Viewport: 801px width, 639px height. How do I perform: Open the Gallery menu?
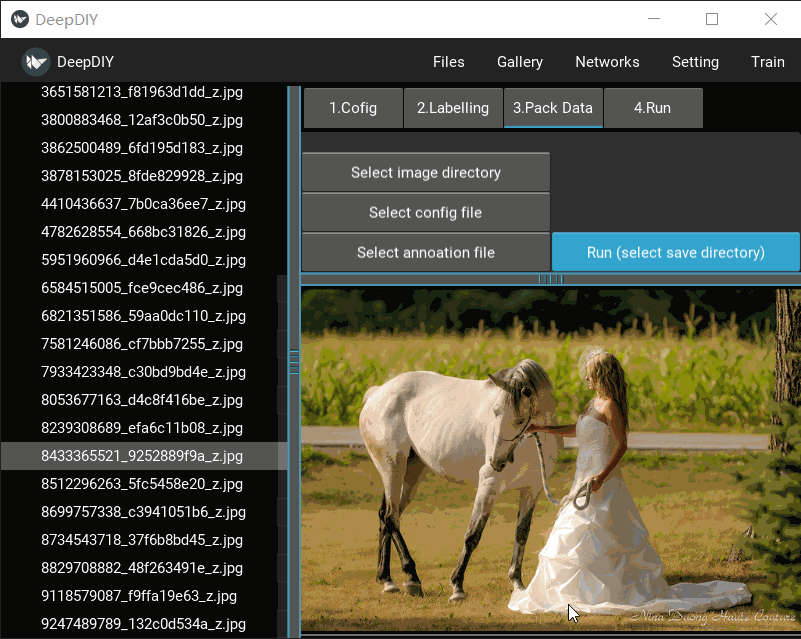tap(520, 62)
